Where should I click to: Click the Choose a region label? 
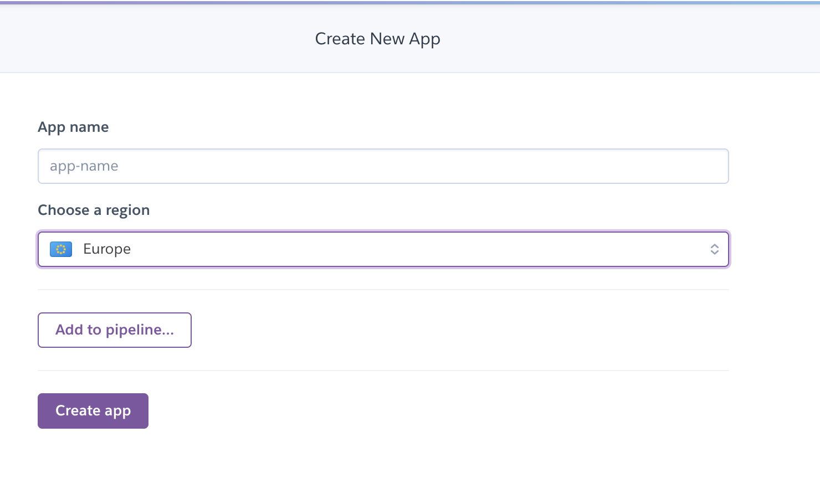pyautogui.click(x=93, y=210)
